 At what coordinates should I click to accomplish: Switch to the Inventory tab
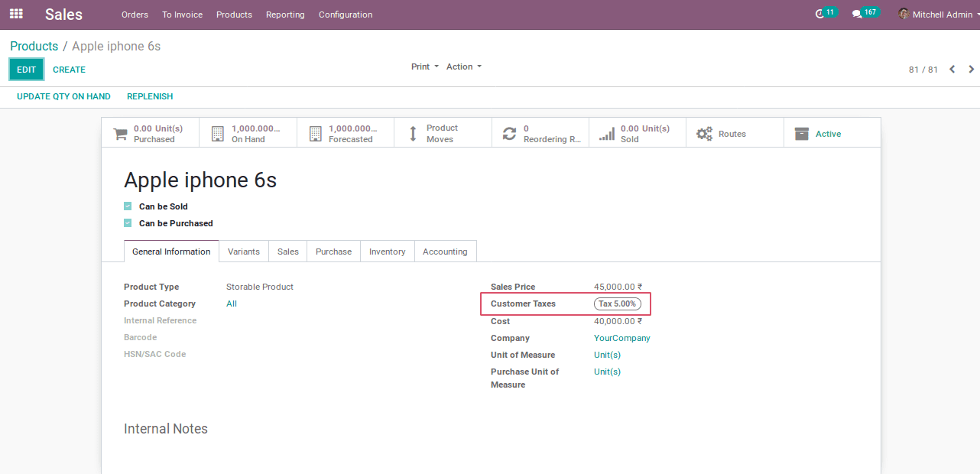(x=388, y=252)
